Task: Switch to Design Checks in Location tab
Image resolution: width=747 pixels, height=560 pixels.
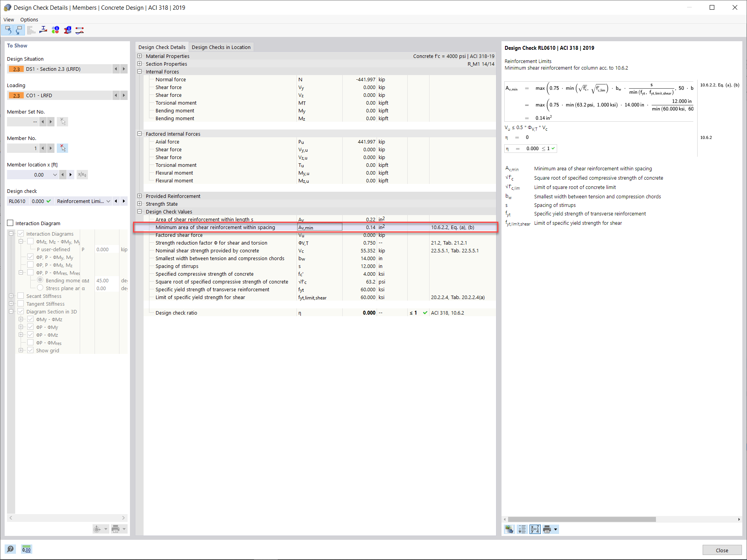Action: pyautogui.click(x=221, y=47)
